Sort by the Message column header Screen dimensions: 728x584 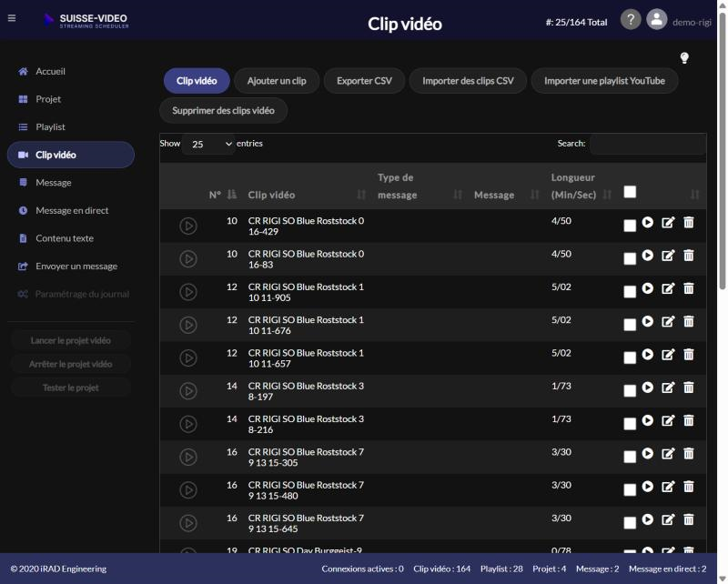pyautogui.click(x=506, y=195)
